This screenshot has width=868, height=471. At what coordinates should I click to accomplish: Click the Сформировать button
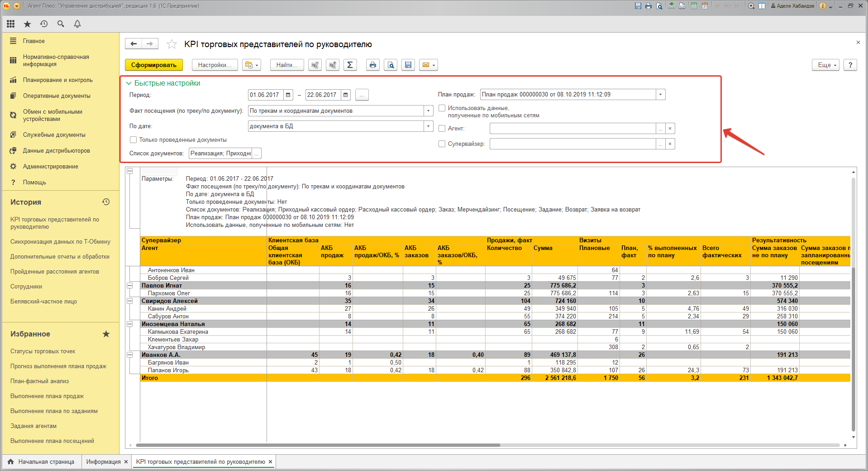pos(154,65)
